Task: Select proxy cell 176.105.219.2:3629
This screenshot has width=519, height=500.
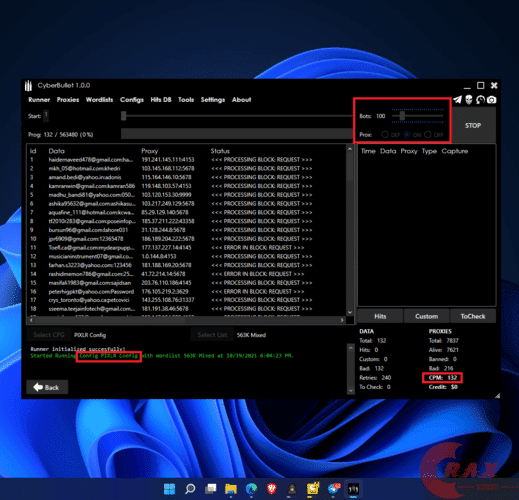Action: [x=165, y=292]
